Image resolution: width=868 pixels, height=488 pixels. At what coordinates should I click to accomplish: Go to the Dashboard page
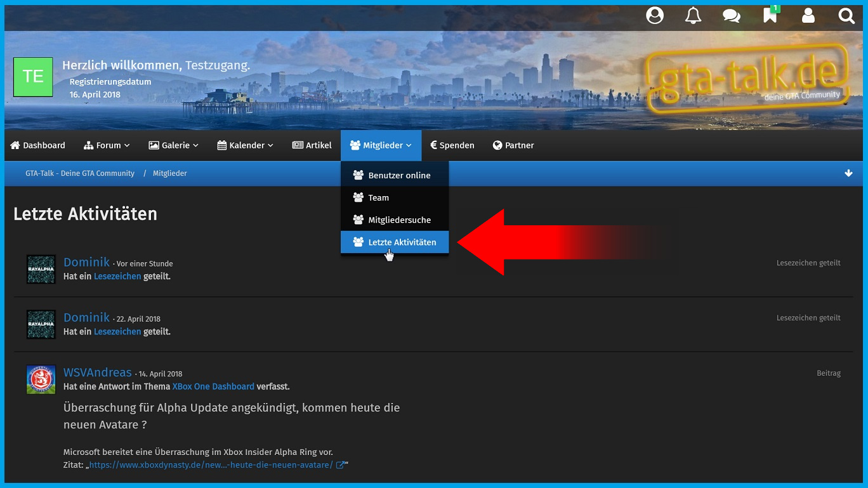point(38,145)
